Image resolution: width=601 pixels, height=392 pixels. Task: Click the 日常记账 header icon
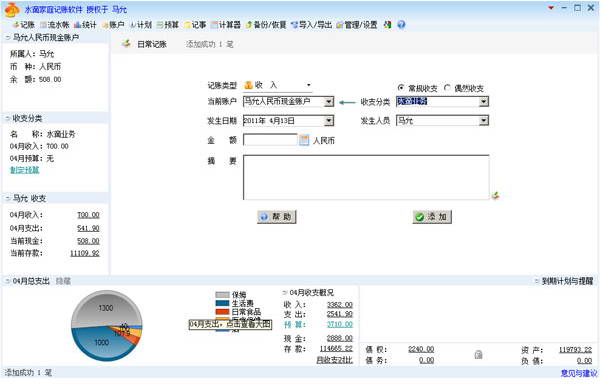pyautogui.click(x=126, y=44)
